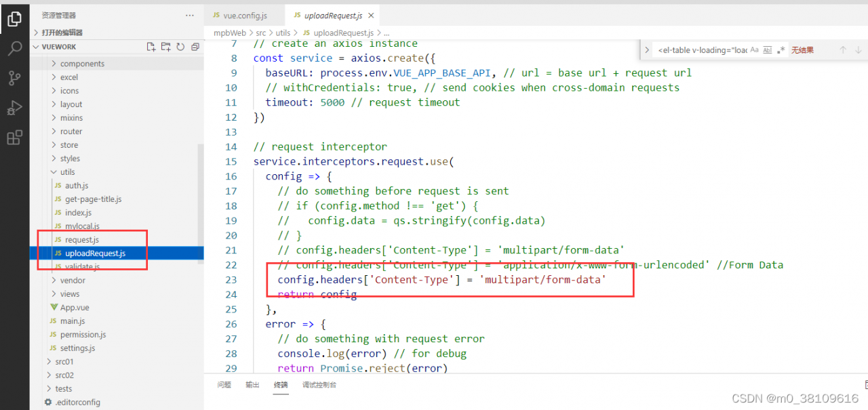868x410 pixels.
Task: Refresh the VUEWORK explorer tree
Action: (x=180, y=47)
